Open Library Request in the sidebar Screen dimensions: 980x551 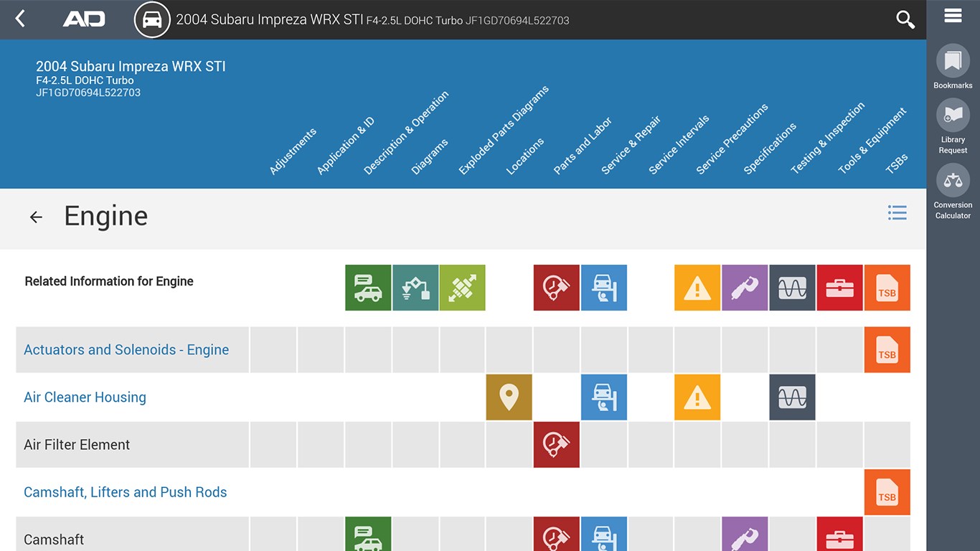pos(953,126)
